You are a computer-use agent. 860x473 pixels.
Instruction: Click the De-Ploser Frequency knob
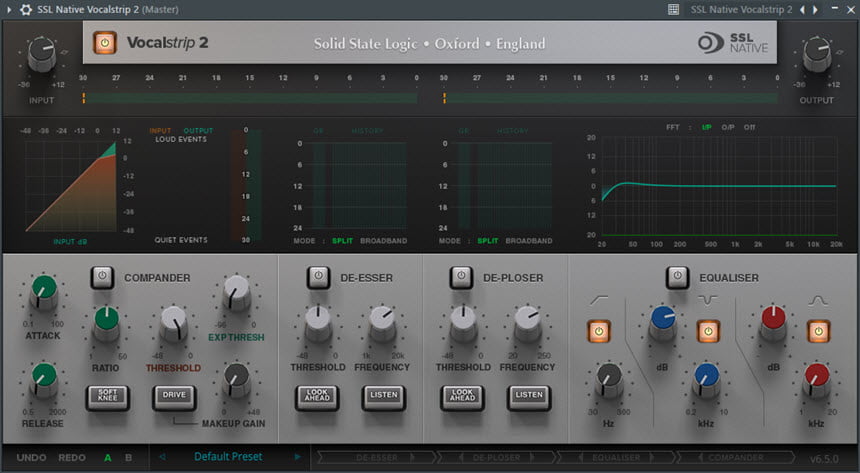pos(528,323)
